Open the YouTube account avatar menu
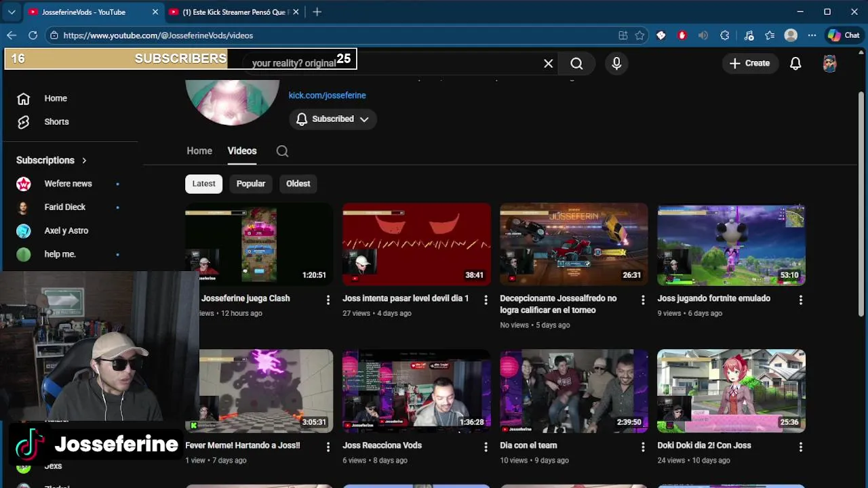Image resolution: width=868 pixels, height=488 pixels. point(830,63)
